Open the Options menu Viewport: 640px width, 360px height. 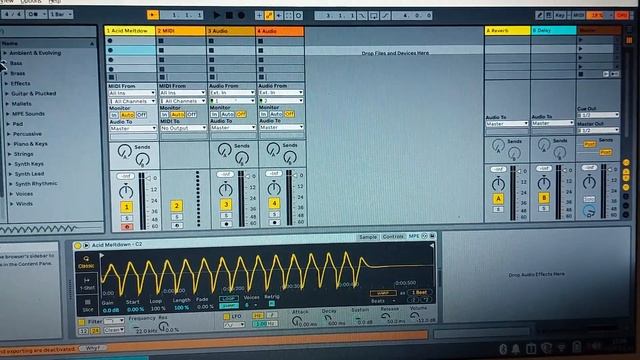tap(31, 2)
